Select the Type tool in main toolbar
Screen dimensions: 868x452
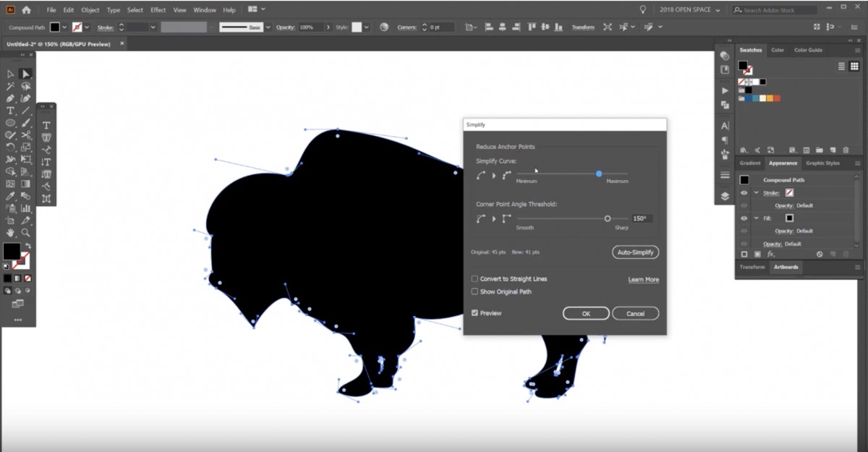pyautogui.click(x=11, y=111)
